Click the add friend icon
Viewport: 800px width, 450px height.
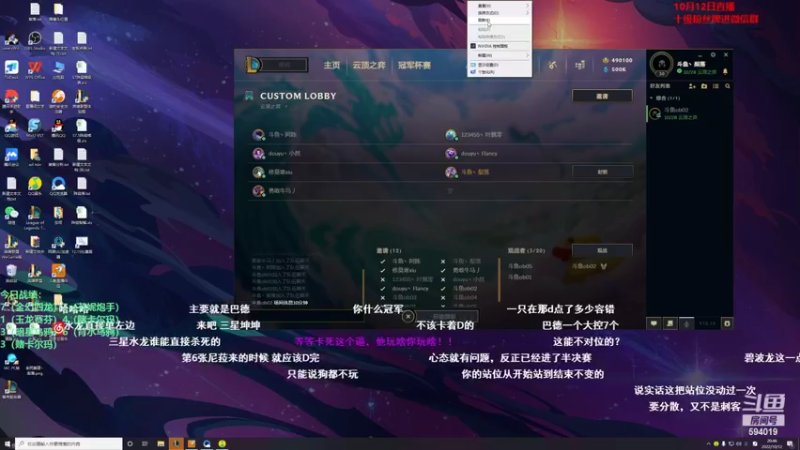(692, 86)
